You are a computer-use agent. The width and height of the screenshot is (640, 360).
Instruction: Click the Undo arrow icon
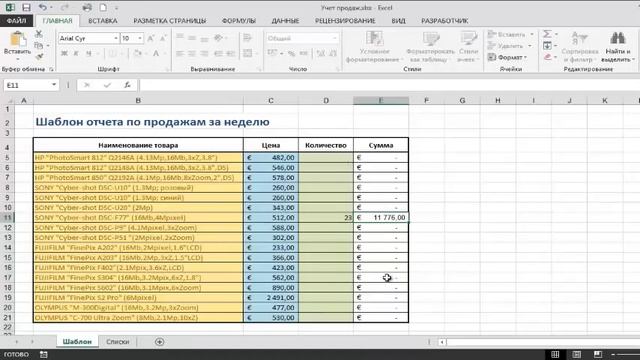pos(42,7)
